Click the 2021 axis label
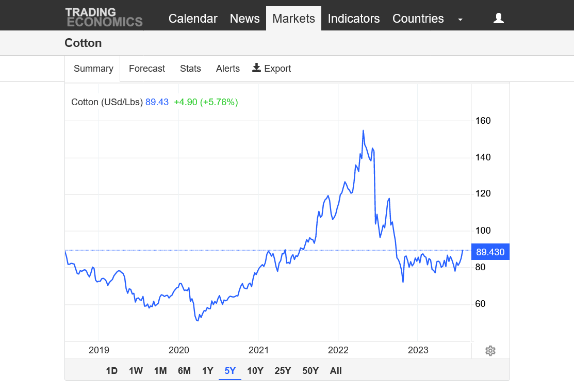The image size is (574, 392). pyautogui.click(x=258, y=350)
